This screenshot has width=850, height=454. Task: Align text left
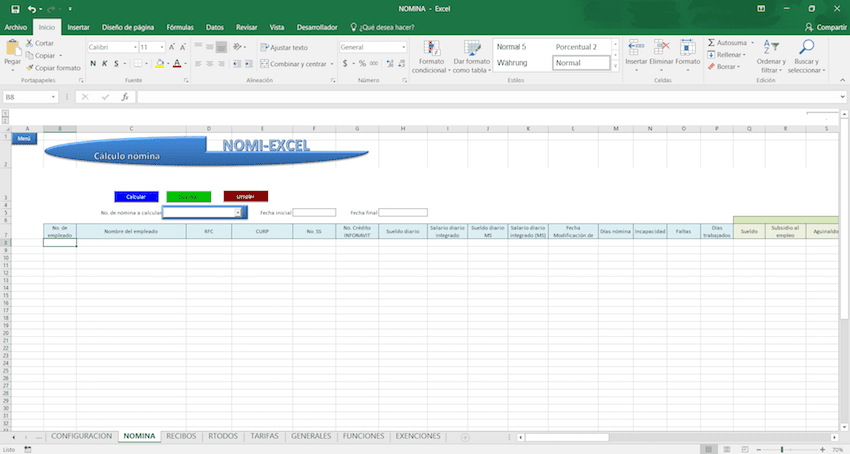click(198, 63)
